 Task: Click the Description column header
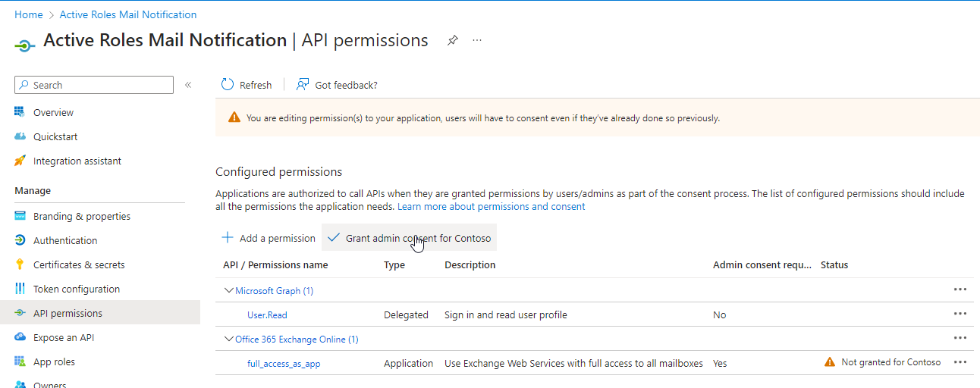tap(470, 264)
